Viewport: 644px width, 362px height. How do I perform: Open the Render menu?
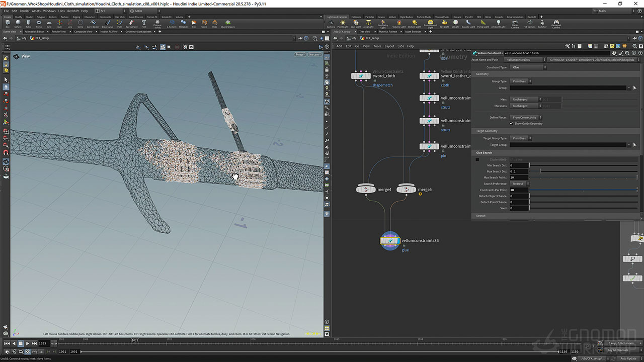click(24, 11)
